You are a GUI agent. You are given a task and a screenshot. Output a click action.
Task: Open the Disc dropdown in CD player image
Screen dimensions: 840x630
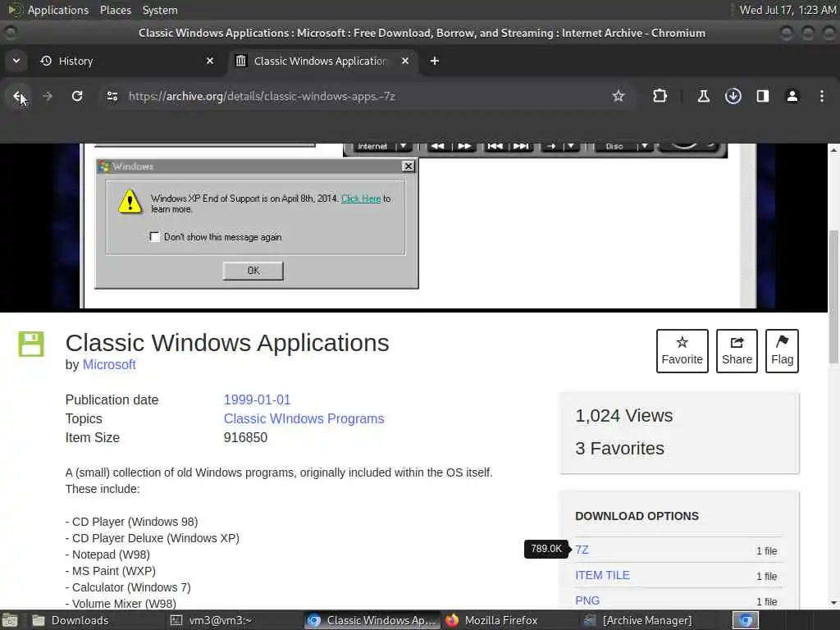point(645,146)
